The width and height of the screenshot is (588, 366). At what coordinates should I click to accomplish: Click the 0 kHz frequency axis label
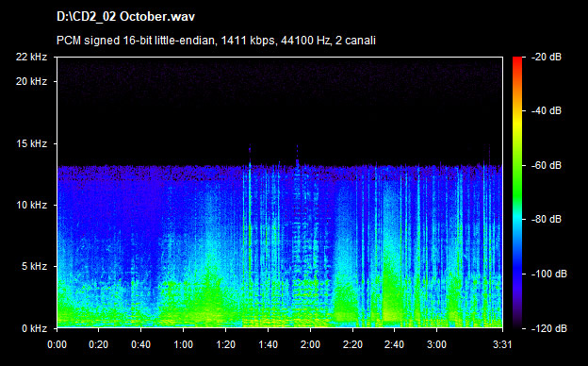[34, 328]
